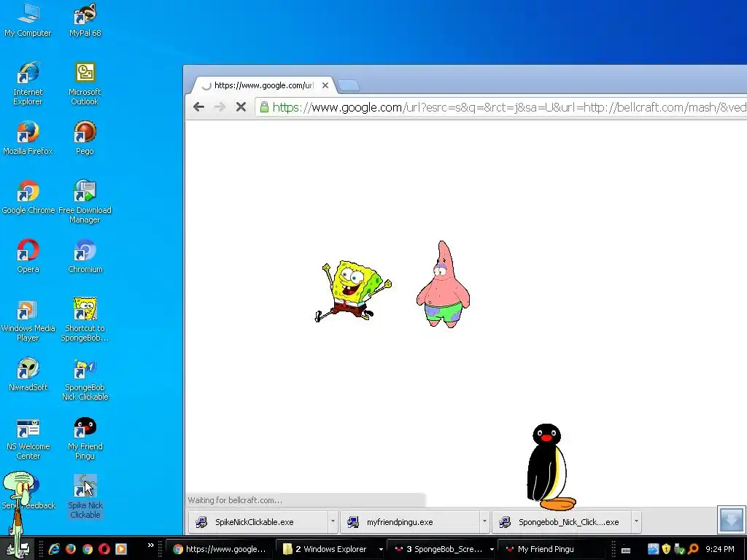Click the Pego desktop shortcut
The image size is (747, 560).
[x=85, y=138]
